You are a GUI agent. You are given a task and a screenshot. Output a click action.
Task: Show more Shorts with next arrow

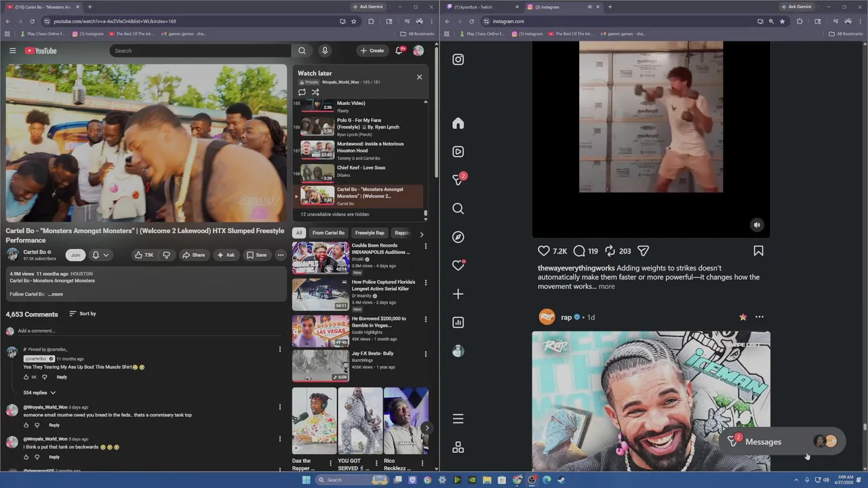click(x=427, y=428)
